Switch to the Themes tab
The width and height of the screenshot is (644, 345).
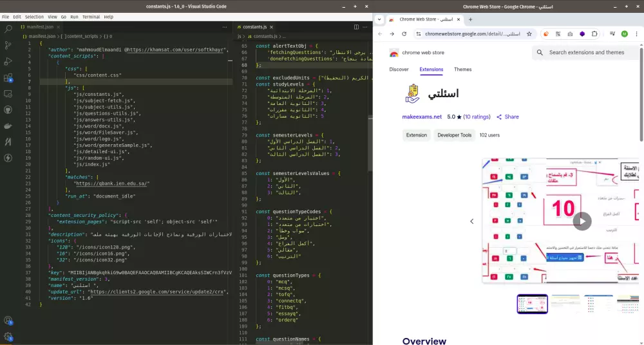462,70
